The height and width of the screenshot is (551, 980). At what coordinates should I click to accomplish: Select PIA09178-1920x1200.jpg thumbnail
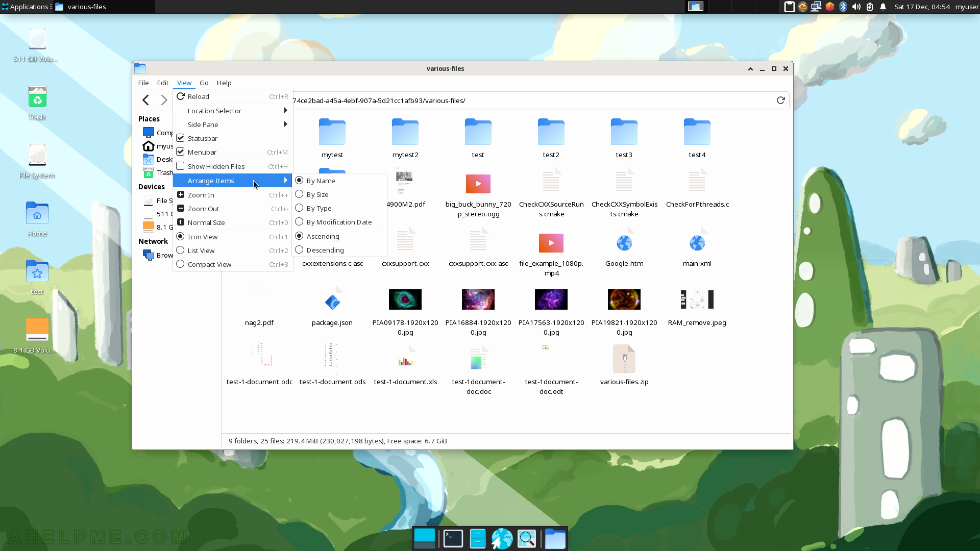(405, 299)
